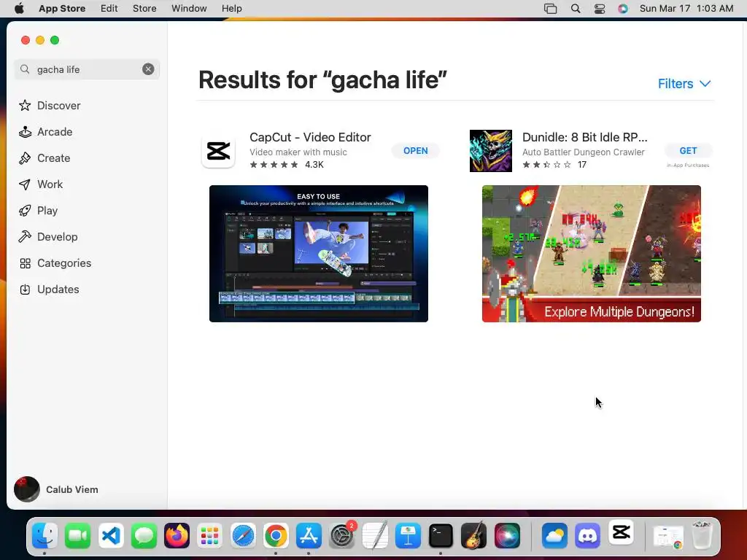
Task: Open the Develop section
Action: click(48, 236)
